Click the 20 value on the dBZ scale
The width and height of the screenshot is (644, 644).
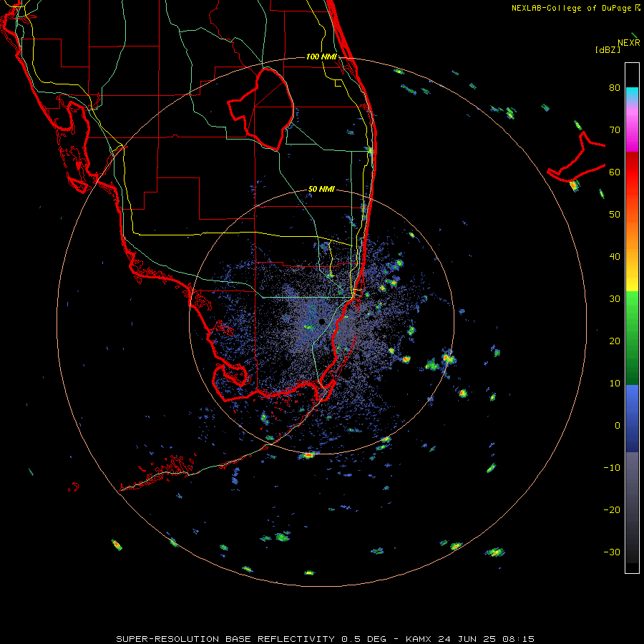pos(615,341)
